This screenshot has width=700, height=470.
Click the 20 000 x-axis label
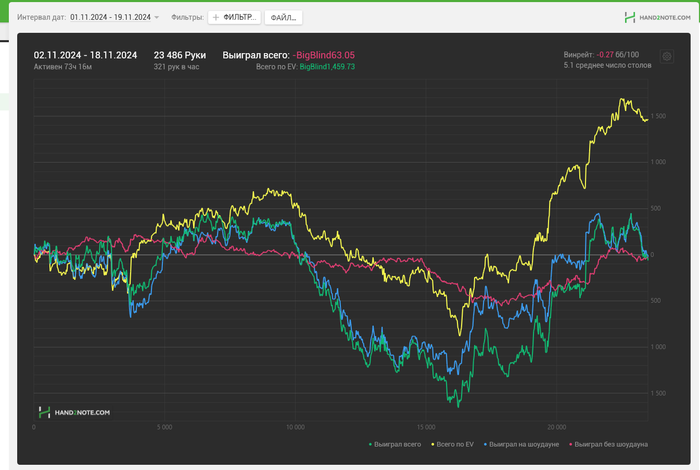coord(557,428)
